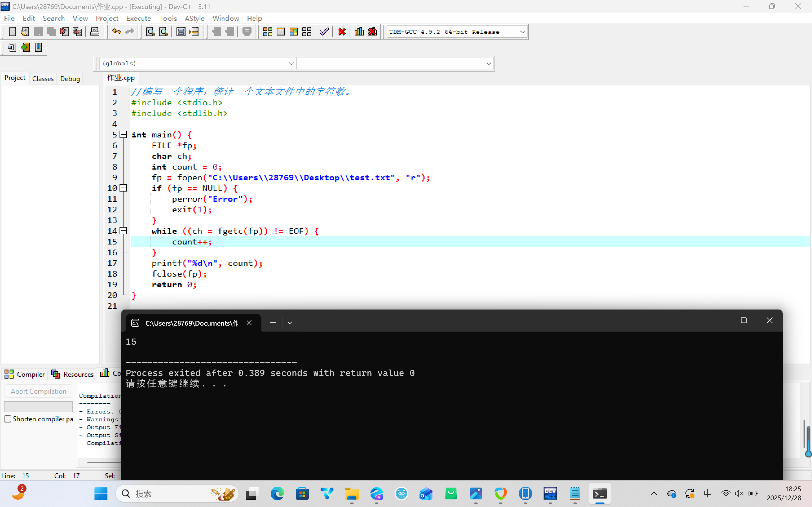Collapse the while loop fold at line 14
Viewport: 812px width, 507px height.
123,231
